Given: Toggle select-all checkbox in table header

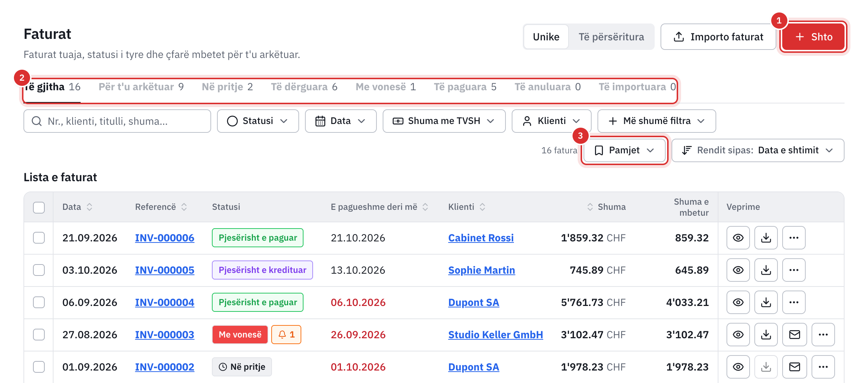Looking at the screenshot, I should pos(39,207).
